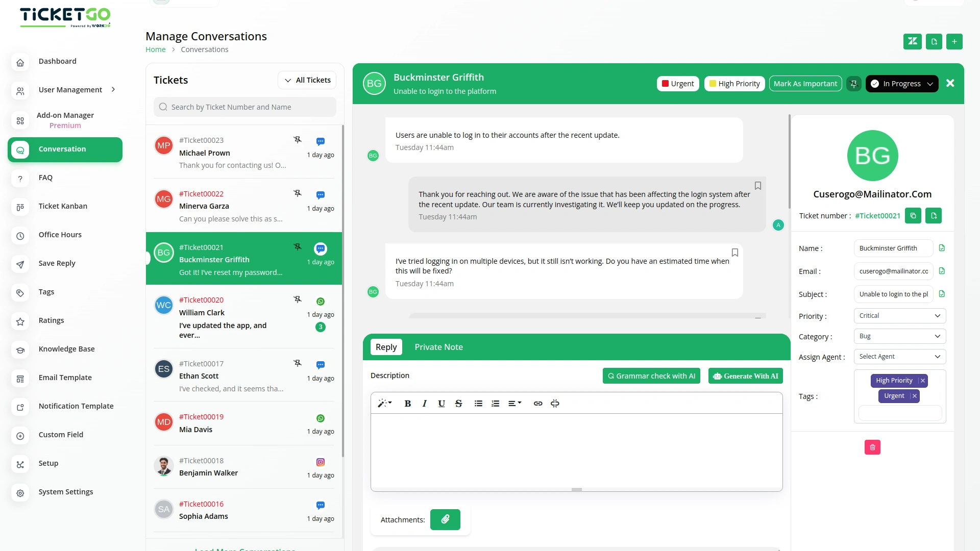Bookmark the agent's reply message
The image size is (980, 551).
click(758, 186)
